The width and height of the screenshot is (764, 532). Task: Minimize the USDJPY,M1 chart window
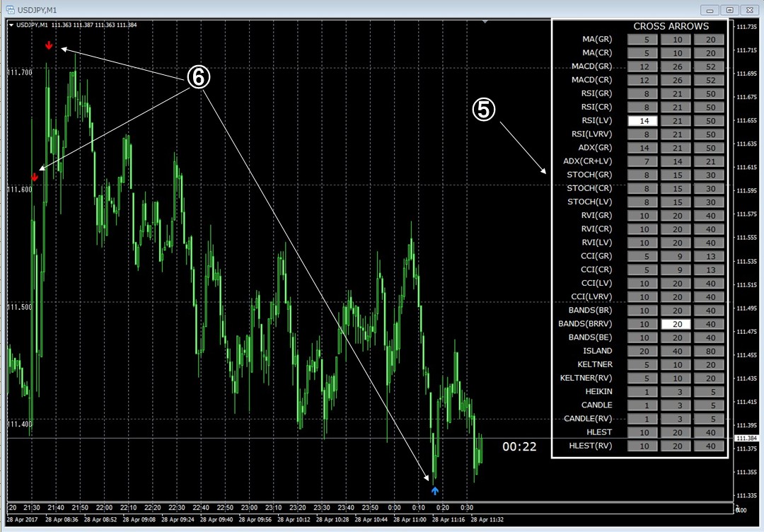(x=710, y=10)
